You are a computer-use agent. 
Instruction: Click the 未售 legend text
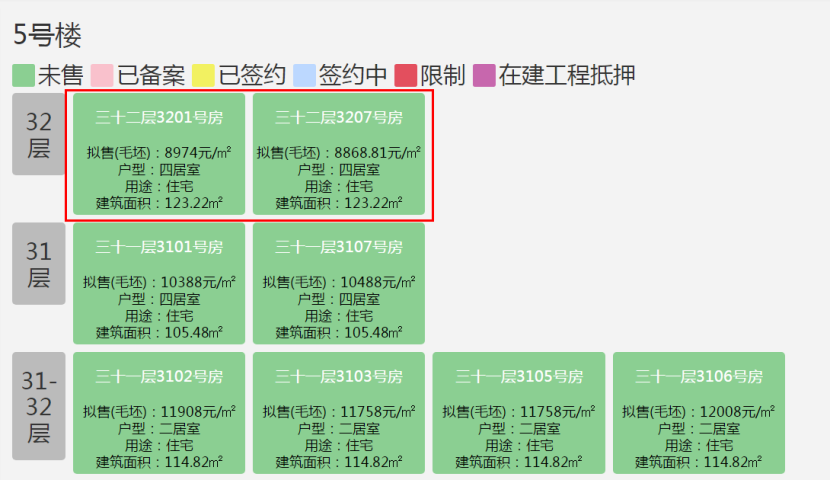[x=60, y=75]
